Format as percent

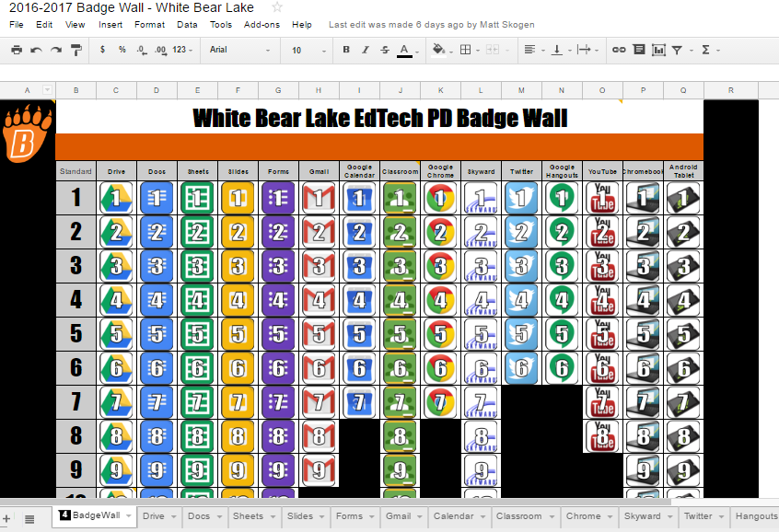coord(122,50)
